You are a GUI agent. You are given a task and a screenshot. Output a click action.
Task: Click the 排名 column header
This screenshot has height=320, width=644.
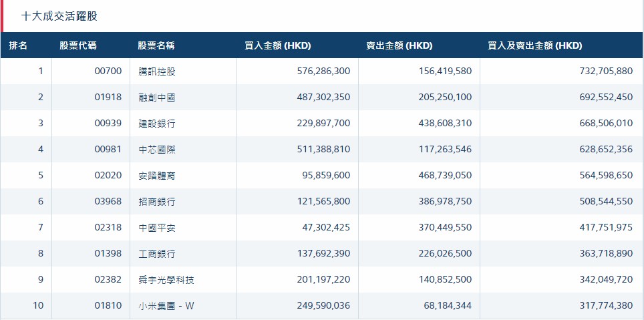click(x=18, y=46)
